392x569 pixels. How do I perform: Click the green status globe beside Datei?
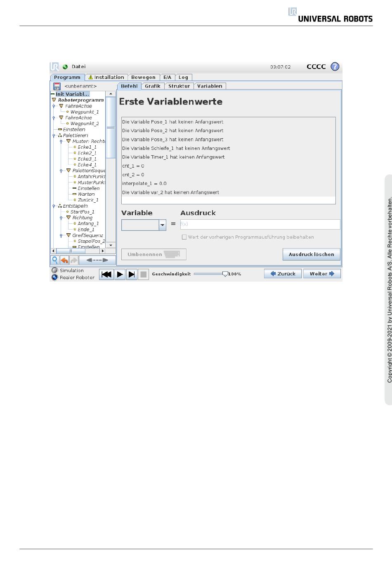tap(65, 67)
